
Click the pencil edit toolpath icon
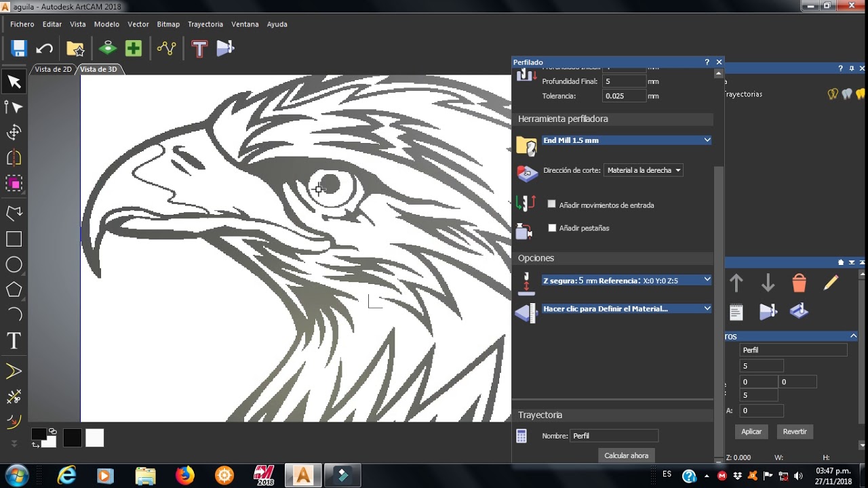[831, 282]
